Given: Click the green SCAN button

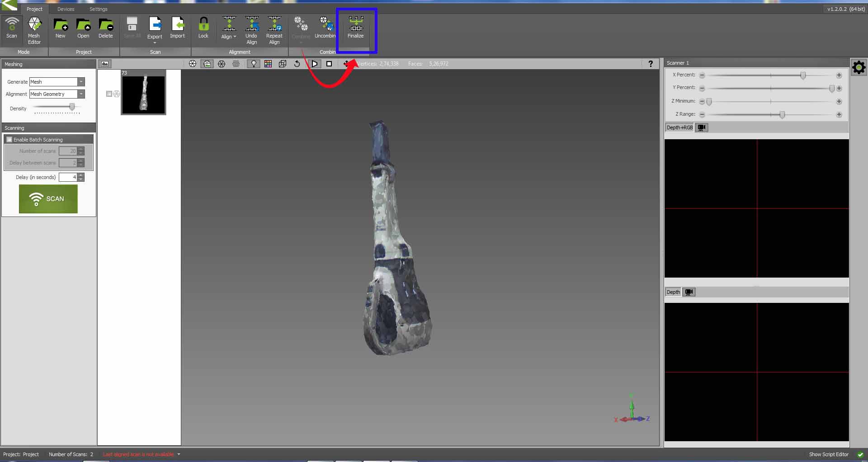Looking at the screenshot, I should pyautogui.click(x=48, y=199).
